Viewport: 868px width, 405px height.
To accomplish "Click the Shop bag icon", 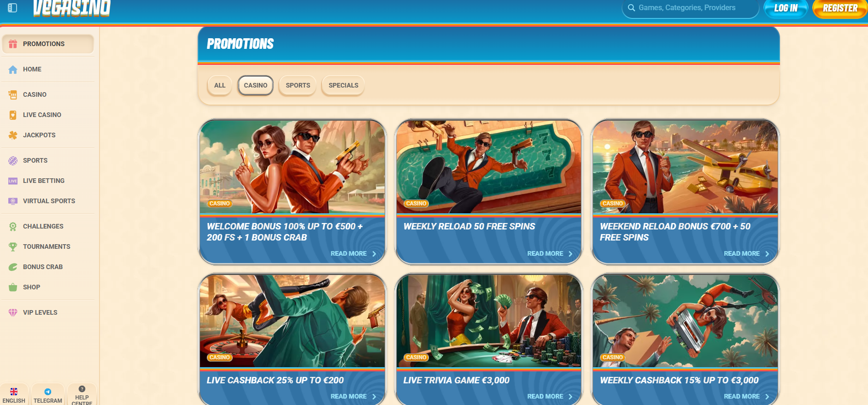I will click(x=13, y=287).
